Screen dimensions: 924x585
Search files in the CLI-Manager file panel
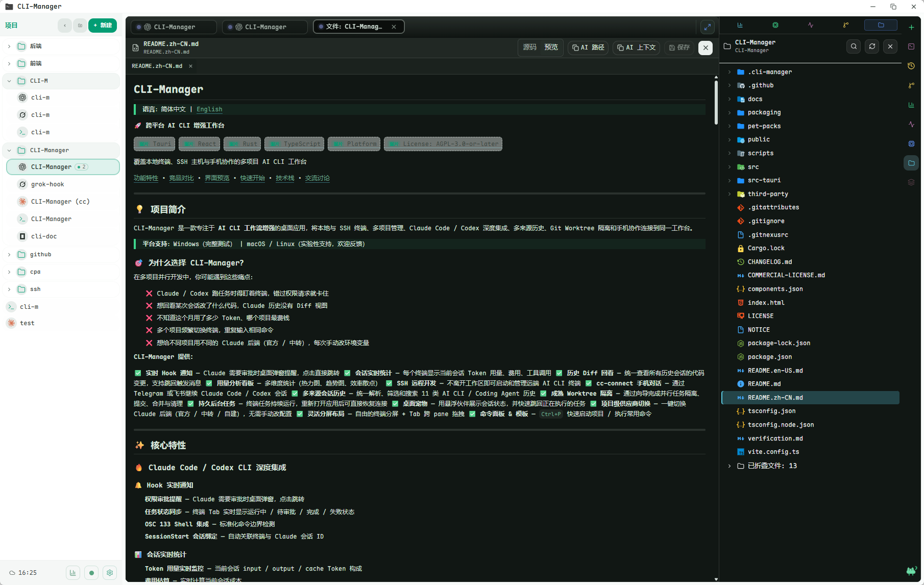[854, 46]
